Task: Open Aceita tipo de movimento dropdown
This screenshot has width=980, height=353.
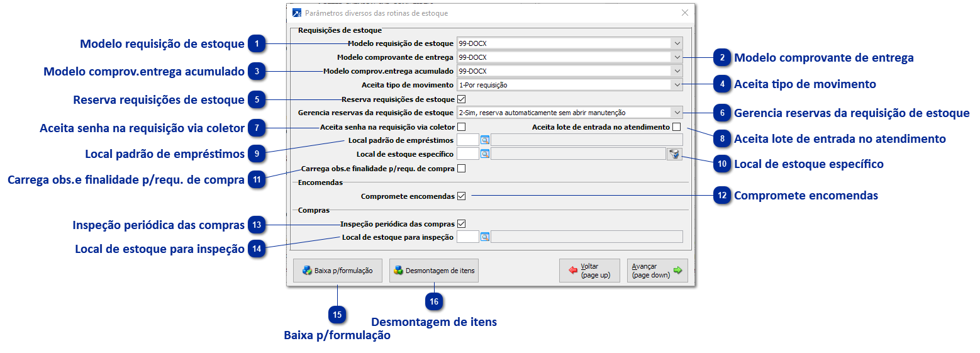Action: (x=677, y=85)
